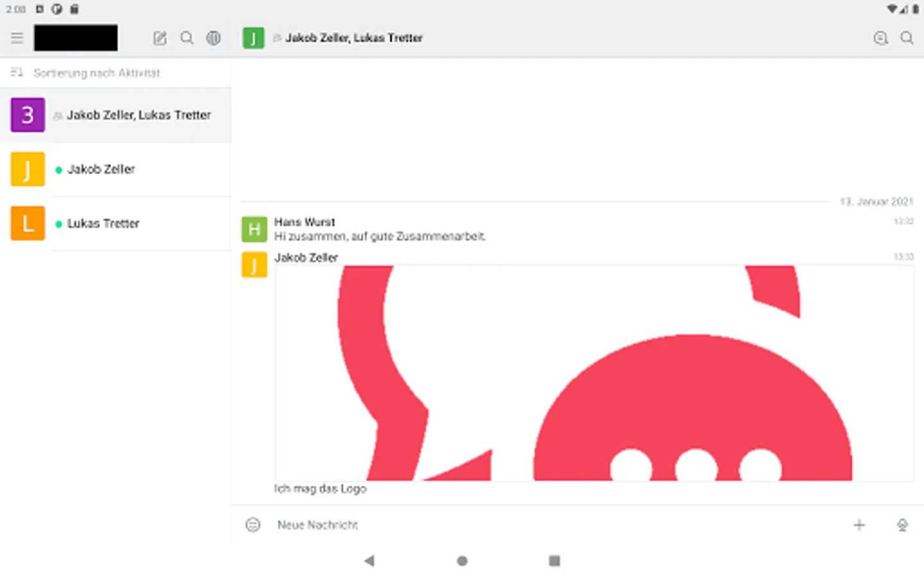The height and width of the screenshot is (578, 924).
Task: Open Jakob Zeller sender name in chat
Action: click(x=306, y=258)
